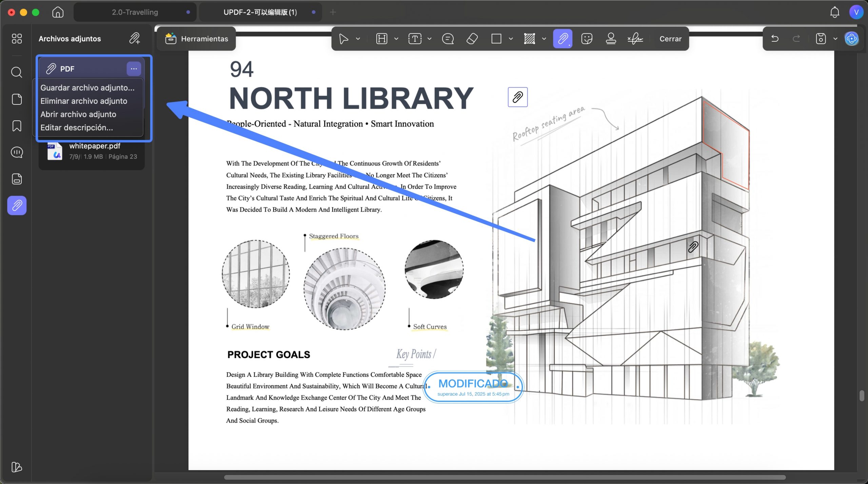Select the stamp tool icon

[x=611, y=39]
